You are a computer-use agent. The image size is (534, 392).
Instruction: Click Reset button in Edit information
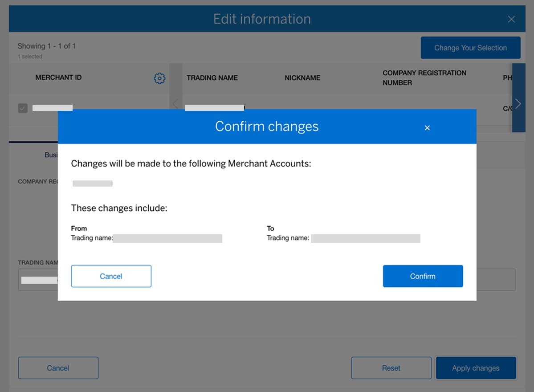point(391,368)
